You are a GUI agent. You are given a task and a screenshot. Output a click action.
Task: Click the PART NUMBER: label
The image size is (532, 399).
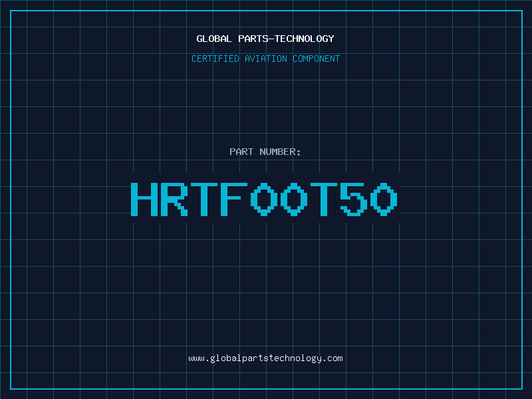[x=265, y=152]
